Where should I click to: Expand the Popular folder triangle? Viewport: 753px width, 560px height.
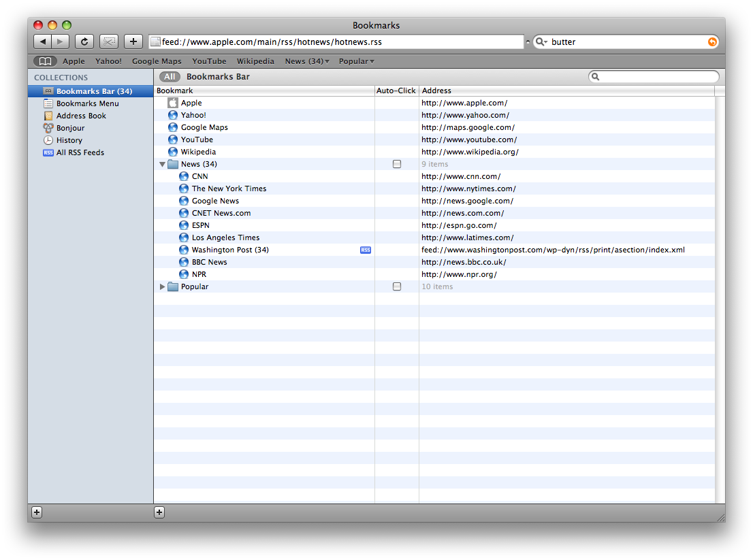pos(162,286)
